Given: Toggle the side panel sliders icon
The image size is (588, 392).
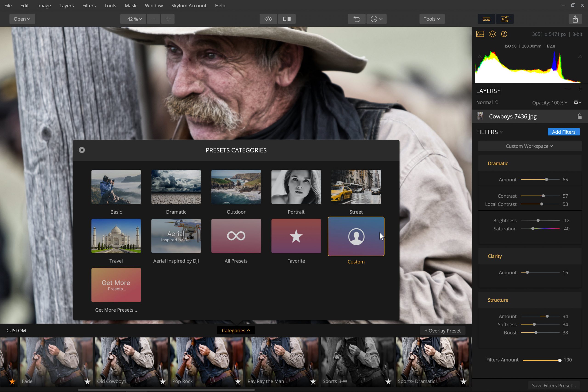Looking at the screenshot, I should [505, 19].
